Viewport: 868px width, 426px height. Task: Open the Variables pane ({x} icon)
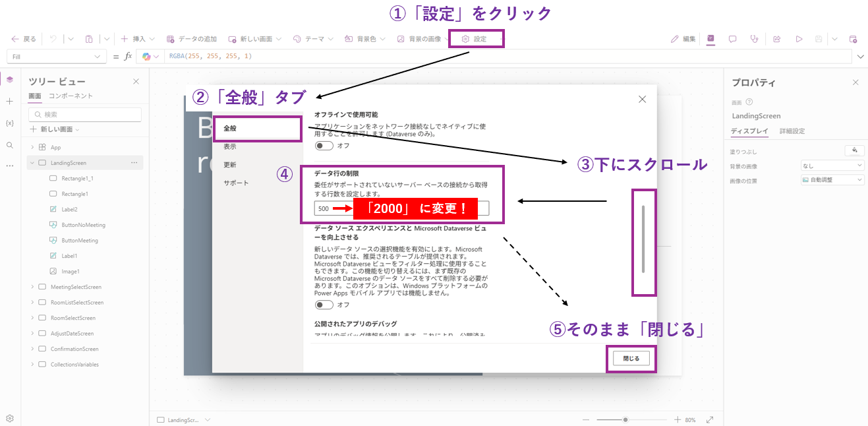tap(9, 123)
